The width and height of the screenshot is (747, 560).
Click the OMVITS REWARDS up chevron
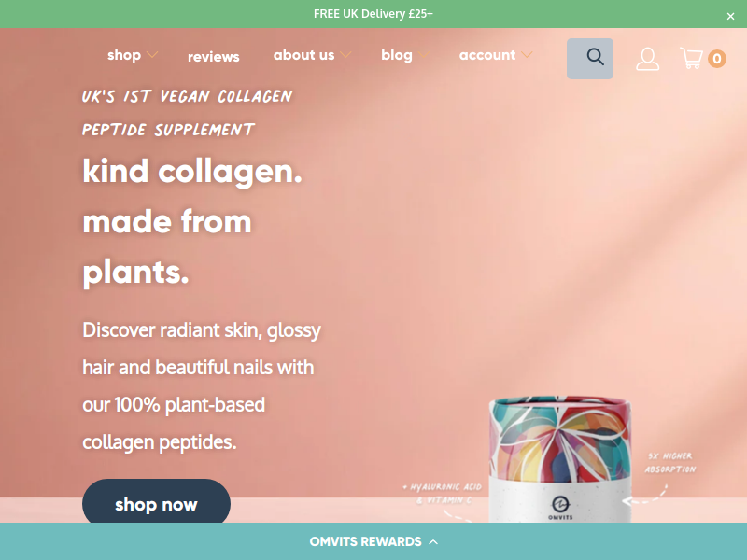[x=433, y=542]
